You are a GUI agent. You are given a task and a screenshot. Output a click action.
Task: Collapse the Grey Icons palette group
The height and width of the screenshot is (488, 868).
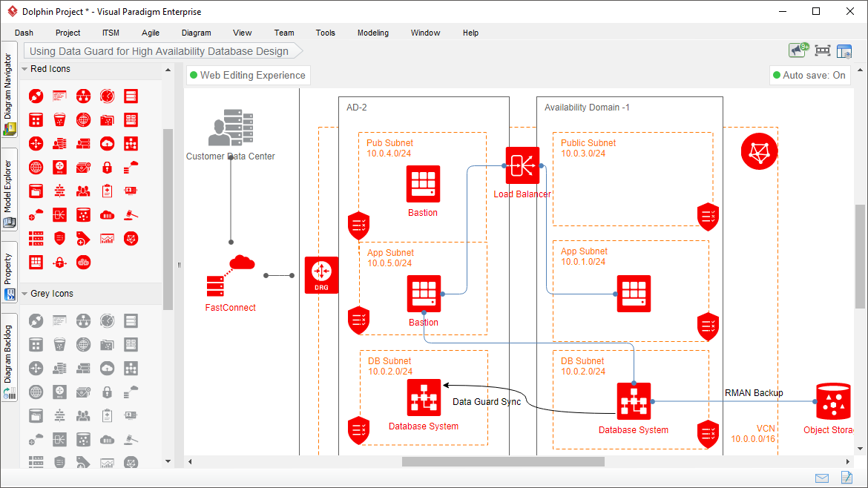pos(24,294)
